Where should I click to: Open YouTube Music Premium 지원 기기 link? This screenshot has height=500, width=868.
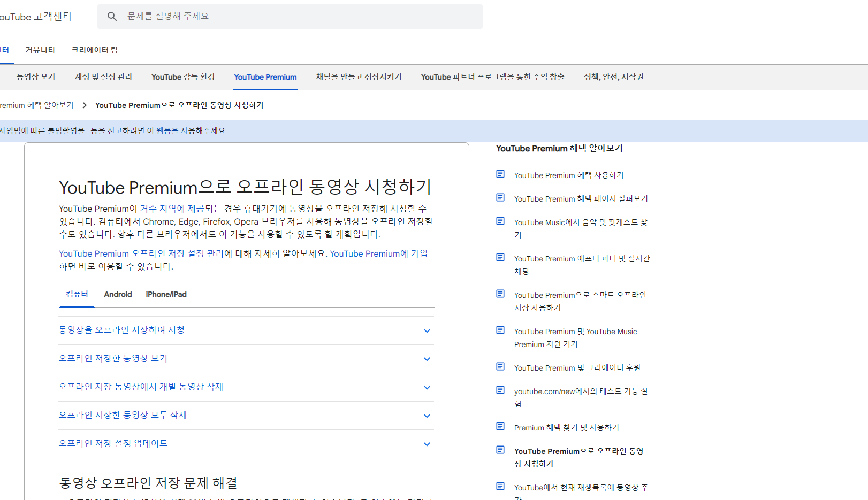tap(576, 338)
